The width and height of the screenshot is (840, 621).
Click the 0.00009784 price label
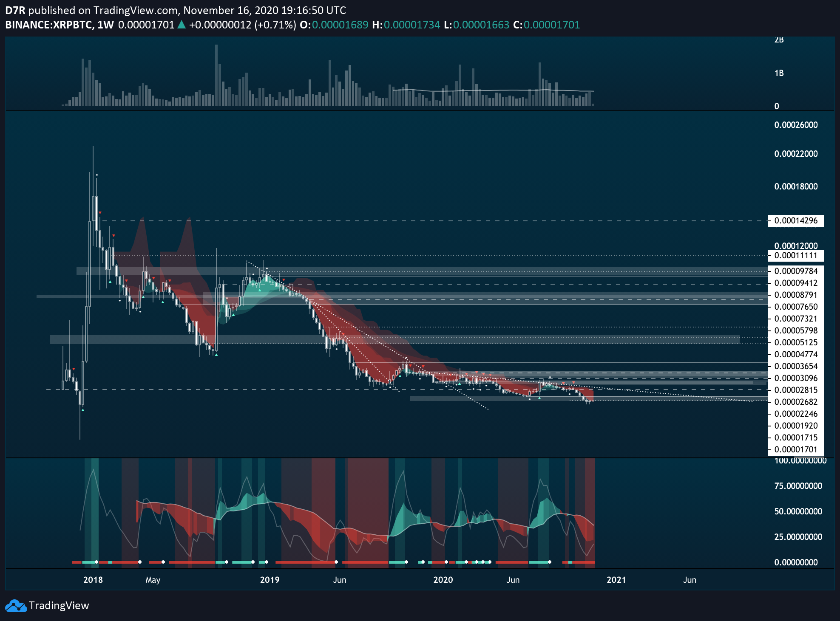pyautogui.click(x=796, y=271)
